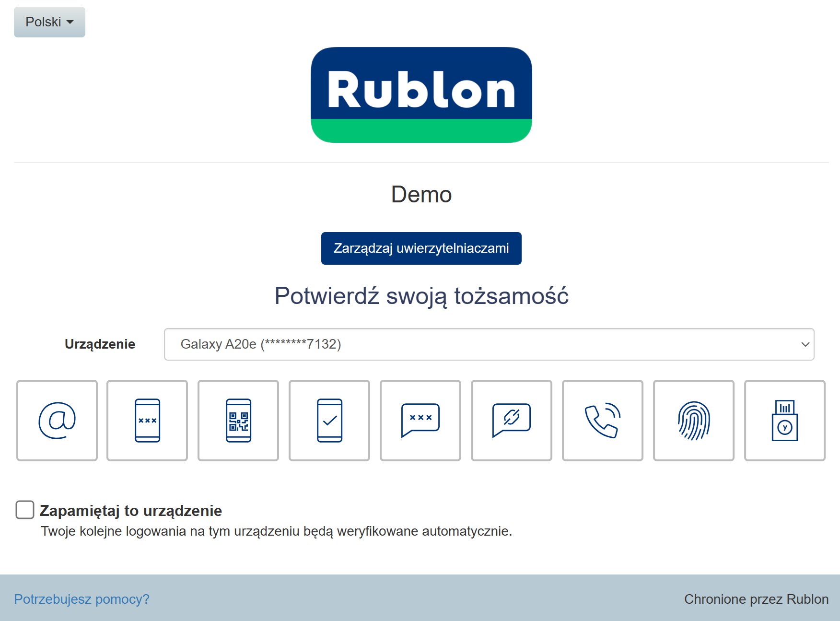Click the 'Demo' application heading
Screen dimensions: 840x621
pos(421,195)
